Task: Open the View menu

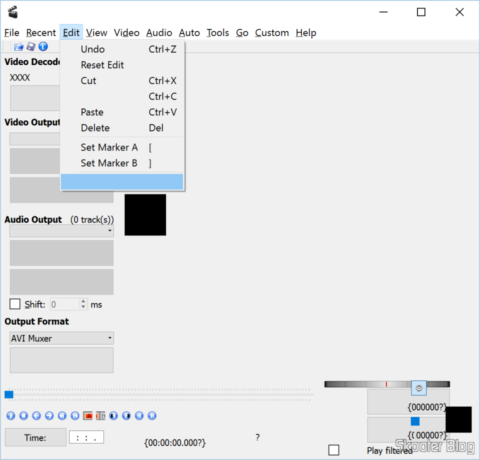Action: click(x=97, y=33)
